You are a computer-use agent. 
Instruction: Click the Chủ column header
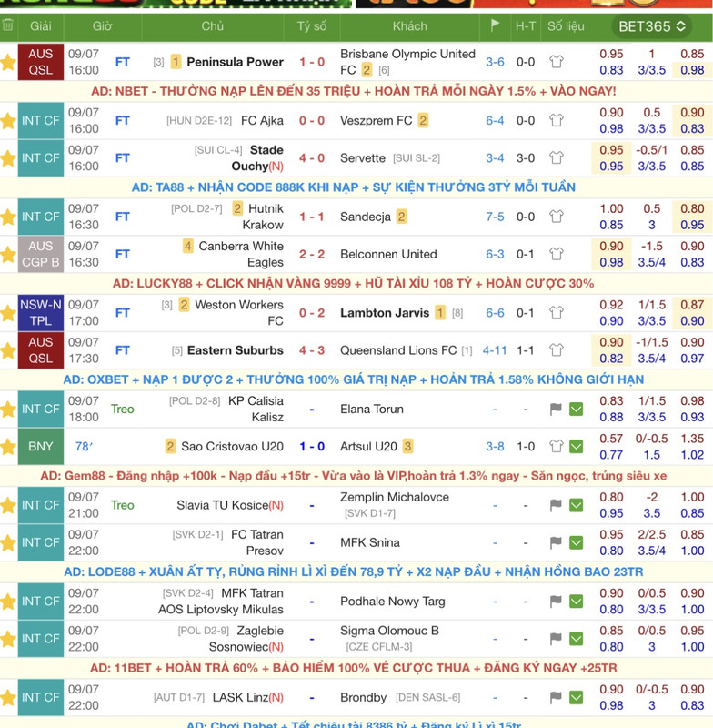pyautogui.click(x=213, y=26)
